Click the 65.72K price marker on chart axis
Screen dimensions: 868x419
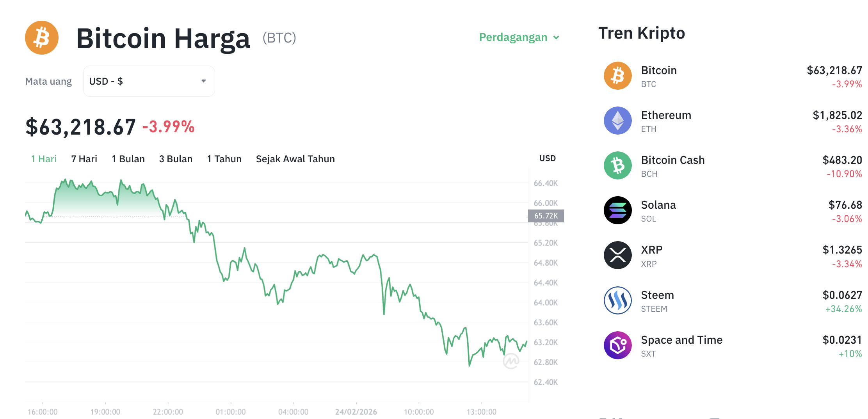(x=546, y=216)
